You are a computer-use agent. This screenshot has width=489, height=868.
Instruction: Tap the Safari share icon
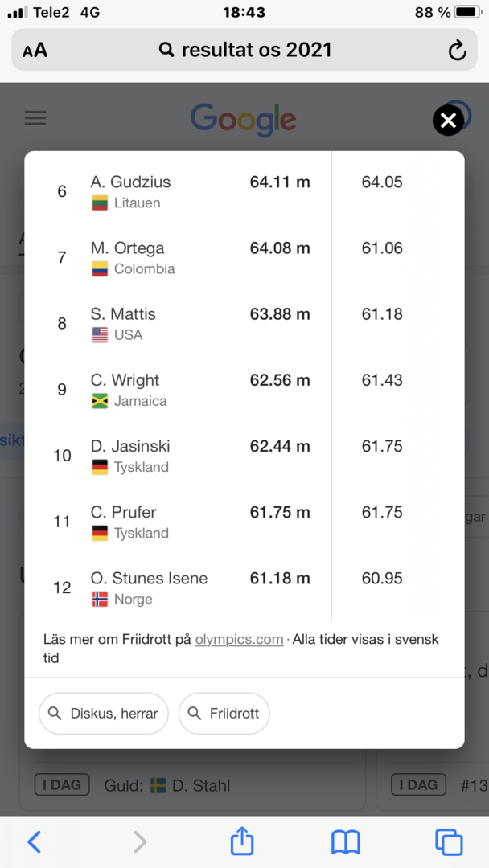(242, 841)
